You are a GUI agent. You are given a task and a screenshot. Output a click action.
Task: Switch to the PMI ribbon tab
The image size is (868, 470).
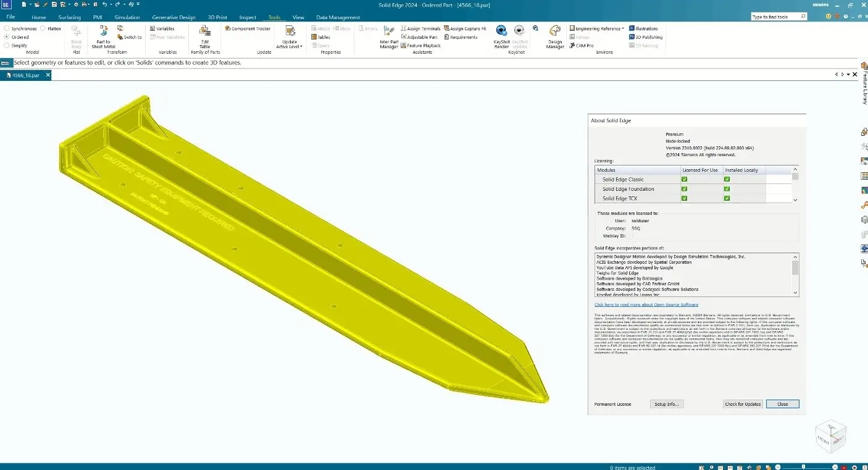pyautogui.click(x=98, y=17)
